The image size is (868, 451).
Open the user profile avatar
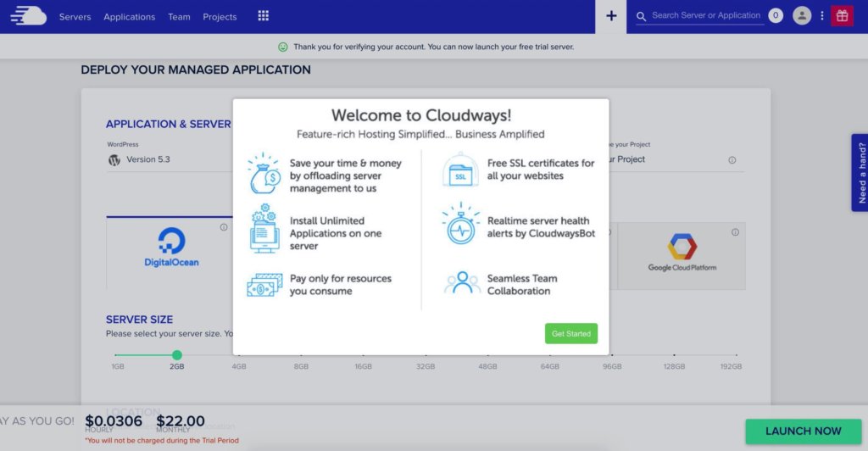(802, 15)
